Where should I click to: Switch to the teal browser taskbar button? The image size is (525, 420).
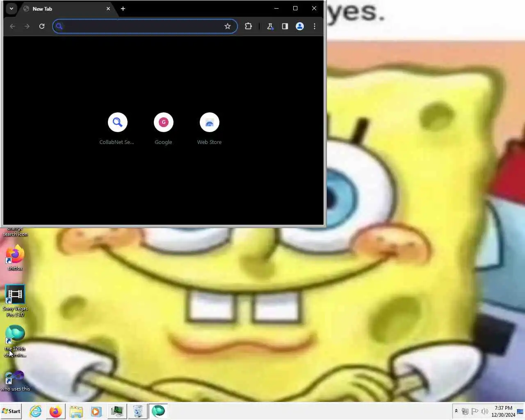[x=158, y=411]
